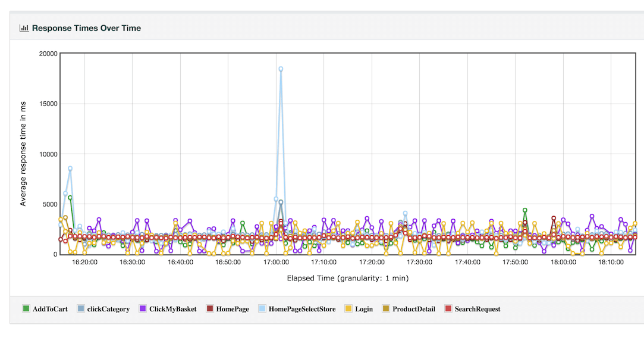
Task: Click the 17:00:00 x-axis tick label
Action: pyautogui.click(x=276, y=262)
